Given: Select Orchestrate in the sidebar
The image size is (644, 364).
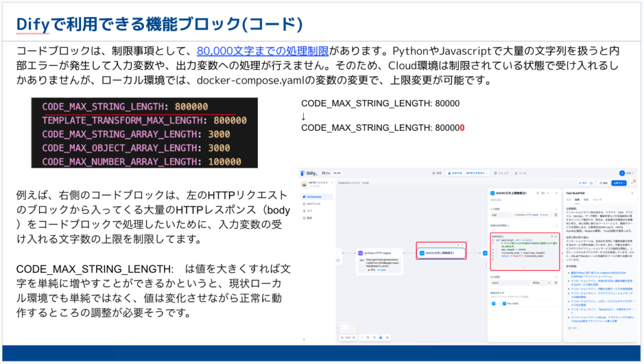Looking at the screenshot, I should coord(317,197).
